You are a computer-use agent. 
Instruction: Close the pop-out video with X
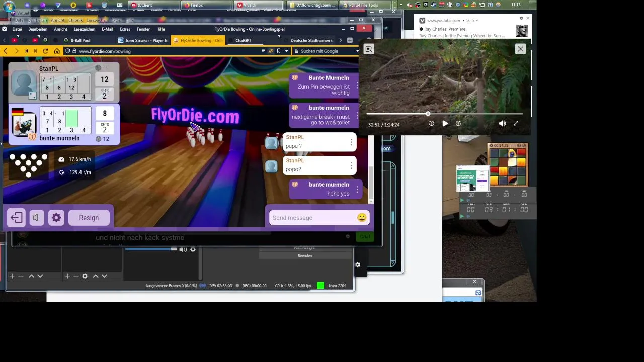[520, 49]
